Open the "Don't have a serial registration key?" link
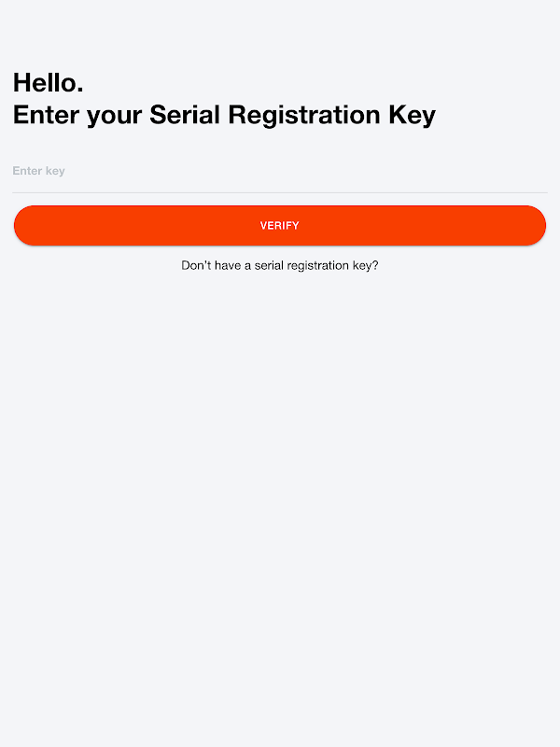This screenshot has width=560, height=747. coord(280,265)
